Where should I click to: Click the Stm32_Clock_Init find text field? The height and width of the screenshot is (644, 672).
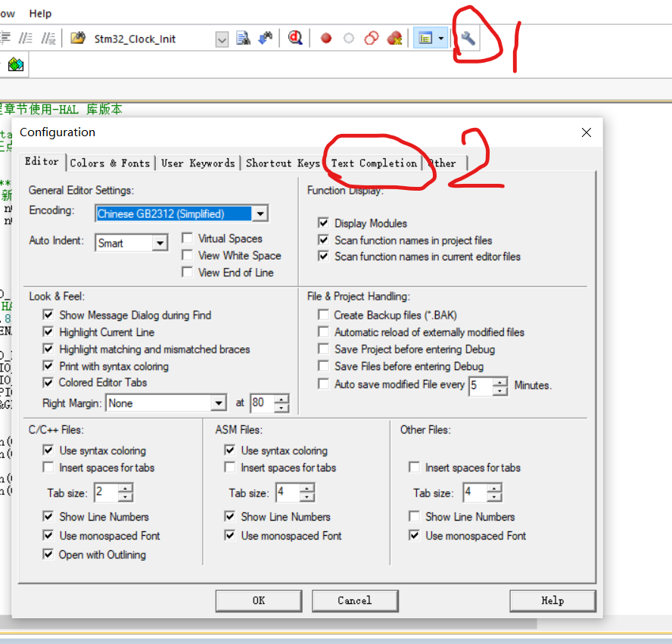(x=153, y=39)
